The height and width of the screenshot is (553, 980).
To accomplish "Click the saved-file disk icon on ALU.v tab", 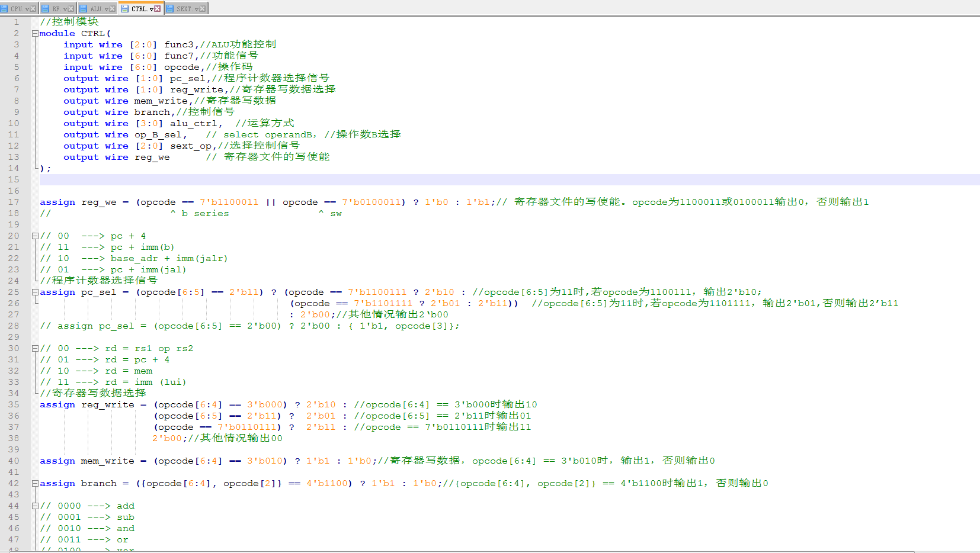I will coord(83,9).
